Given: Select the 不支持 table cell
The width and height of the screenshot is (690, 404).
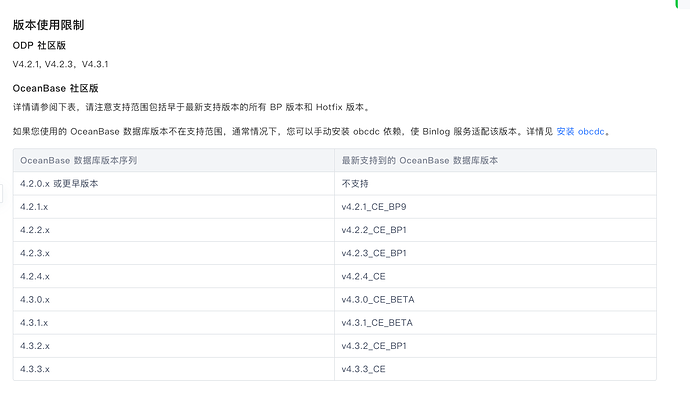Looking at the screenshot, I should point(356,184).
